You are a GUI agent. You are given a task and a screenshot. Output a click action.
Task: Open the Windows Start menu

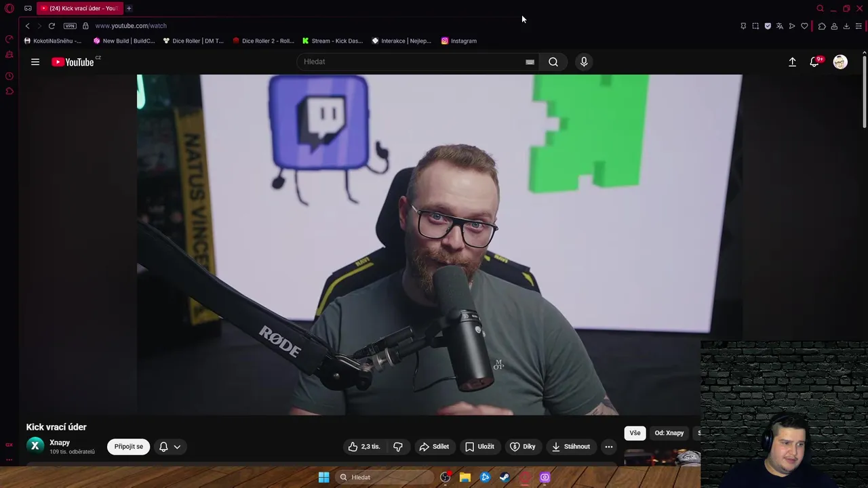[324, 477]
